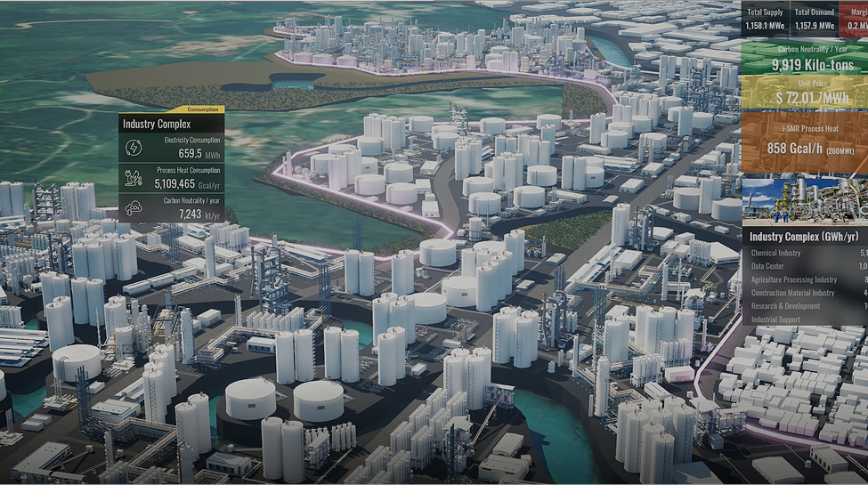Select the Industrial Support row
Viewport: 868px width, 485px height.
(x=804, y=319)
